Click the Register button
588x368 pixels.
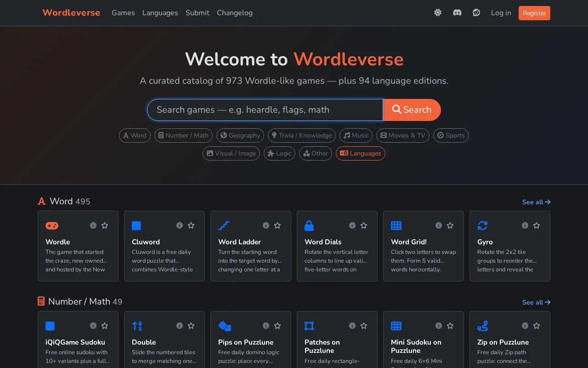(534, 13)
